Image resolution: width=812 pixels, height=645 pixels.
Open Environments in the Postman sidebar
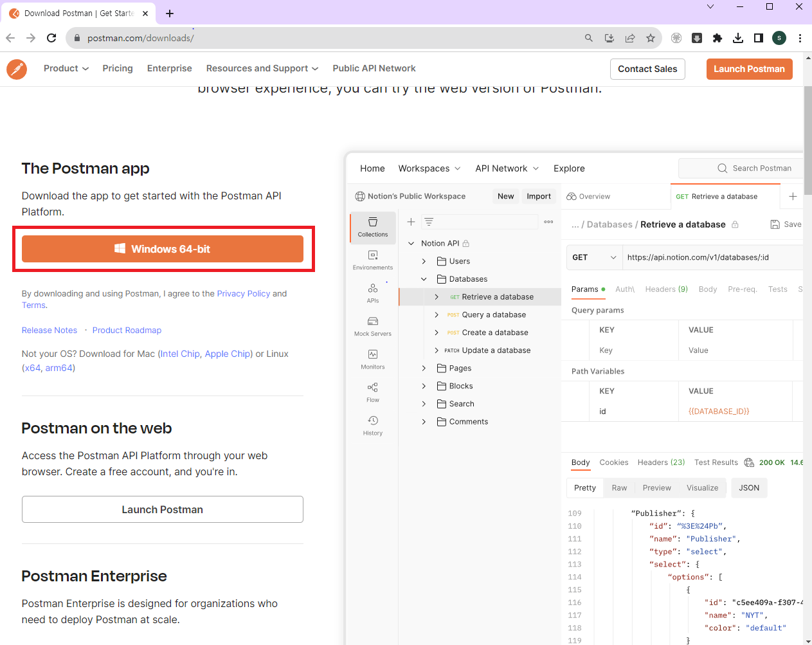tap(373, 260)
